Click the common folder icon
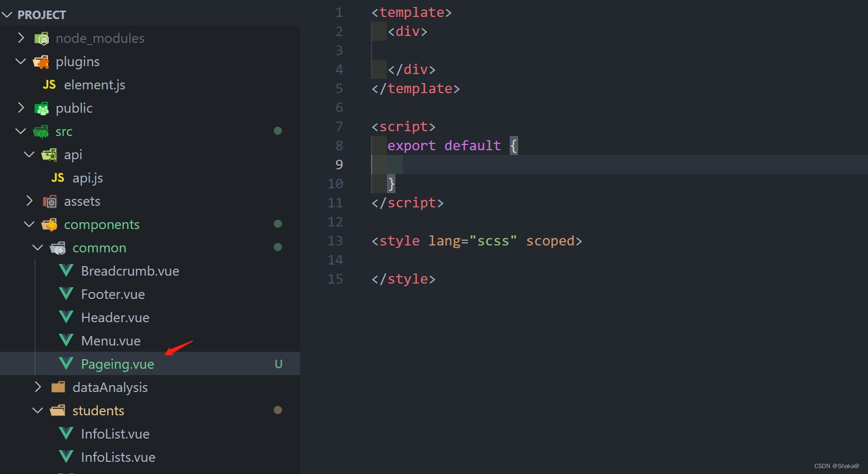Viewport: 868px width, 474px height. click(x=58, y=248)
